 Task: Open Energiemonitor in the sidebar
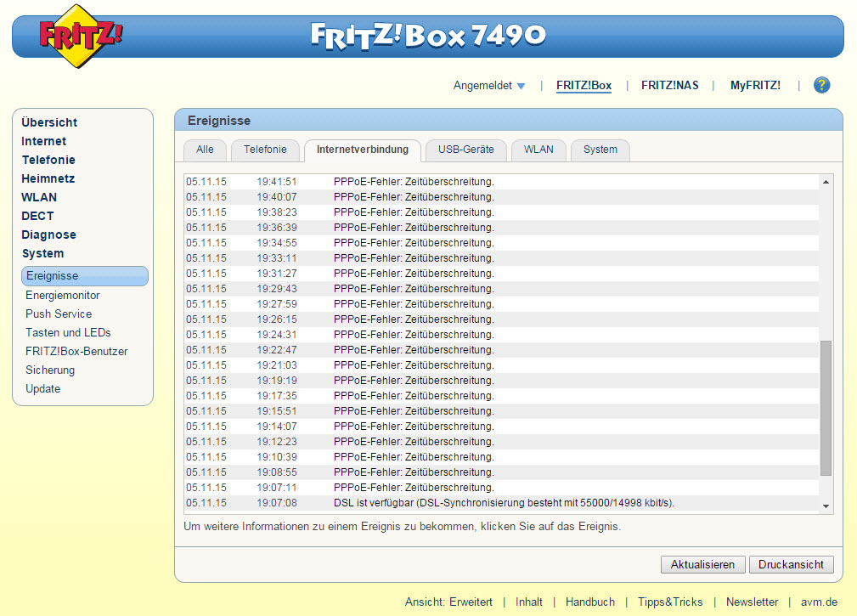click(63, 295)
